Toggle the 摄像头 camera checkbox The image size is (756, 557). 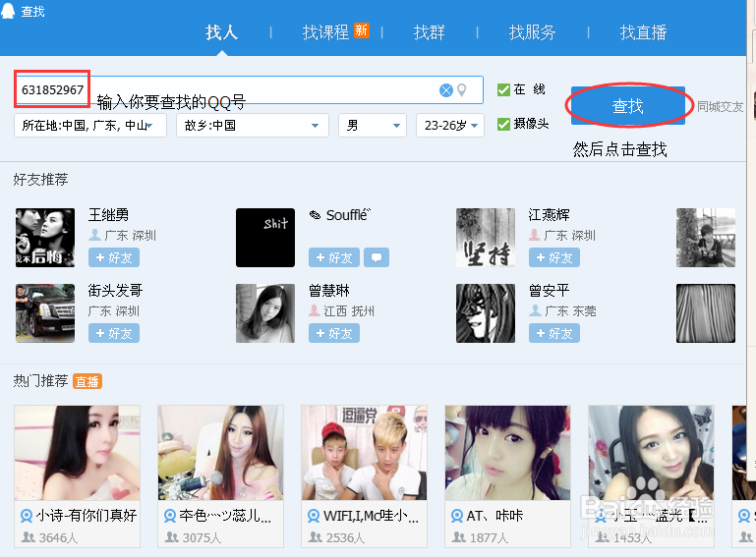[x=503, y=125]
